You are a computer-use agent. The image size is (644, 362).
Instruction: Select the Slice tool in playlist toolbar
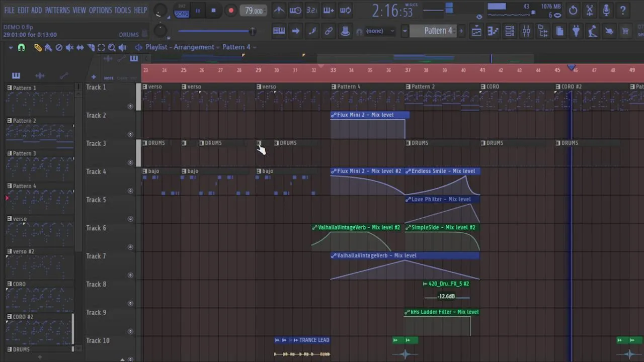click(x=91, y=47)
